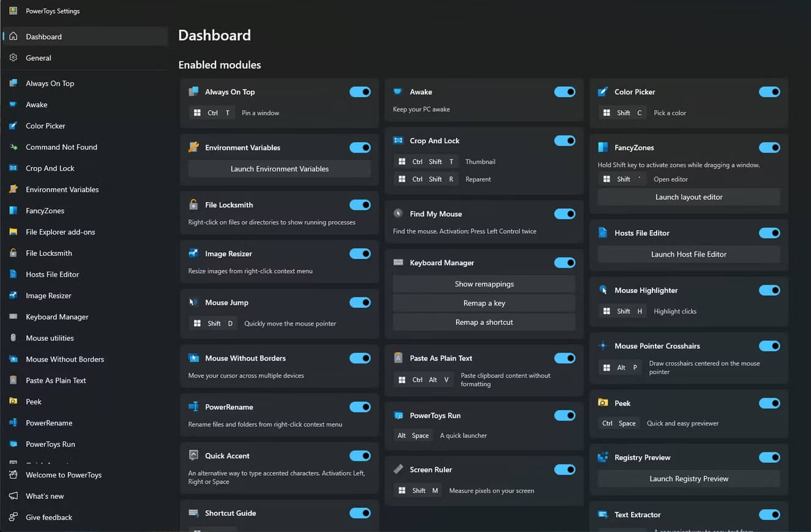This screenshot has width=811, height=532.
Task: Click the Peek item in the sidebar
Action: point(85,402)
